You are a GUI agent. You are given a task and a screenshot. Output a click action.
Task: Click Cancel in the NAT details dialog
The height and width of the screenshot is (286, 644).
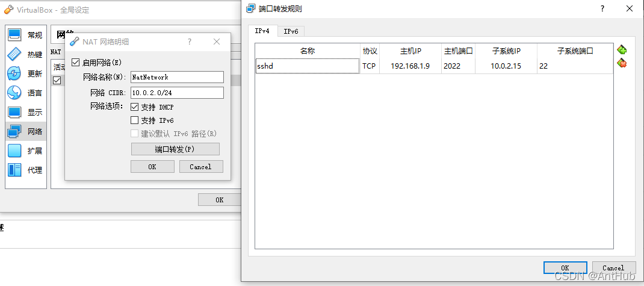[200, 166]
